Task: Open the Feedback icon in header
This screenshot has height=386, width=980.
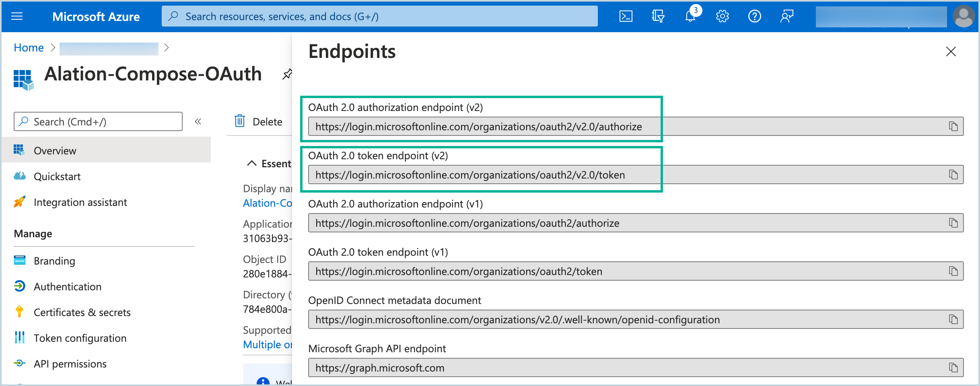Action: click(786, 16)
